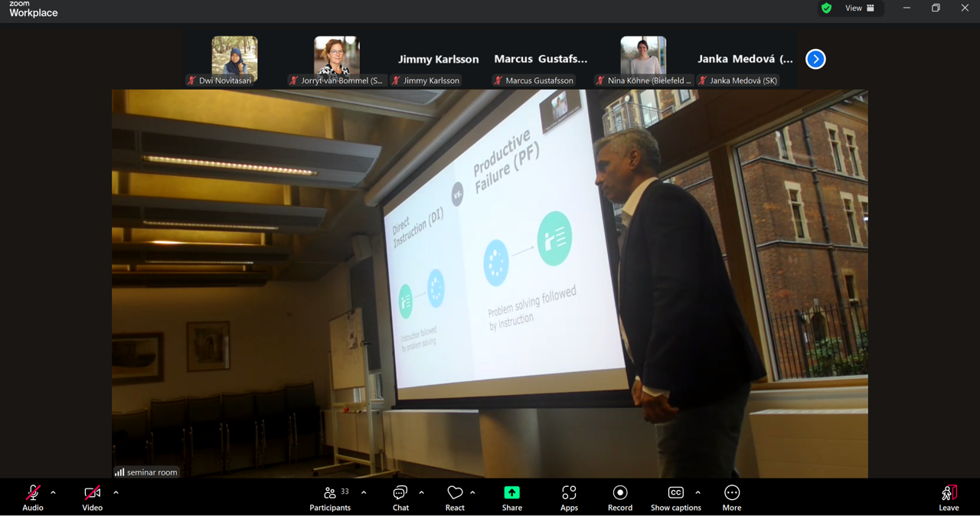This screenshot has width=980, height=516.
Task: Open the More options menu
Action: (x=732, y=497)
